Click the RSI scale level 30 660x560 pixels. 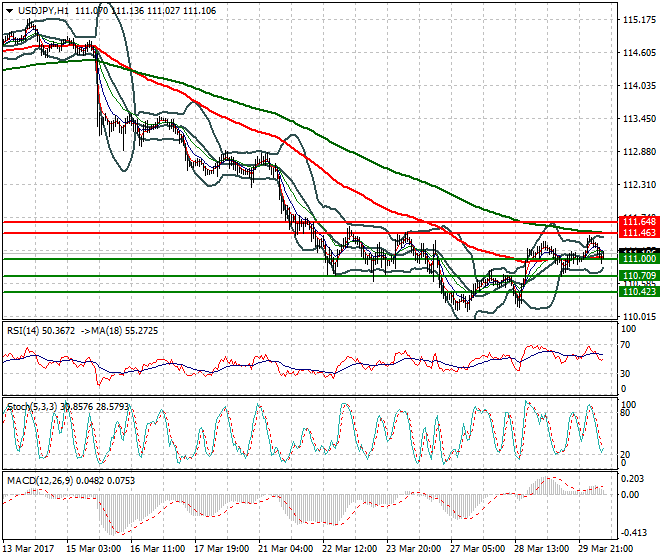(625, 373)
